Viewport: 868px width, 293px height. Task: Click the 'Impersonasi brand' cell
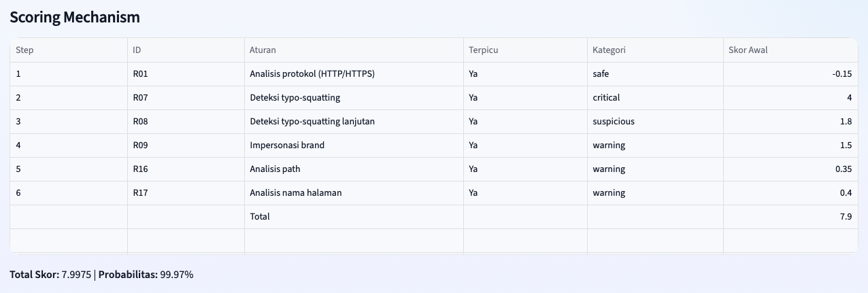354,145
